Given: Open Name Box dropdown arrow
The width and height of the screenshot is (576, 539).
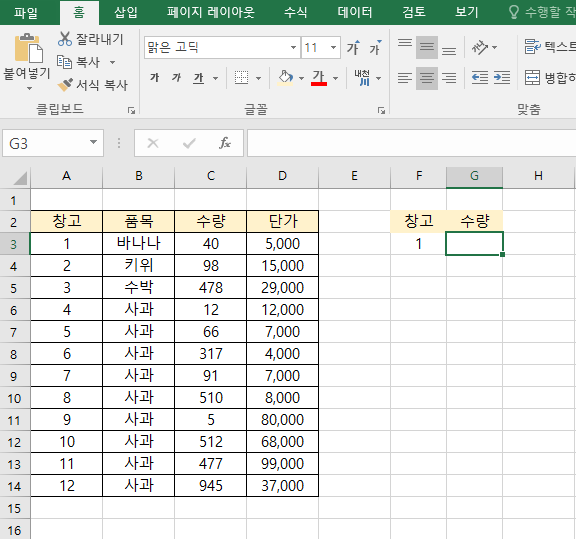Looking at the screenshot, I should click(x=93, y=143).
